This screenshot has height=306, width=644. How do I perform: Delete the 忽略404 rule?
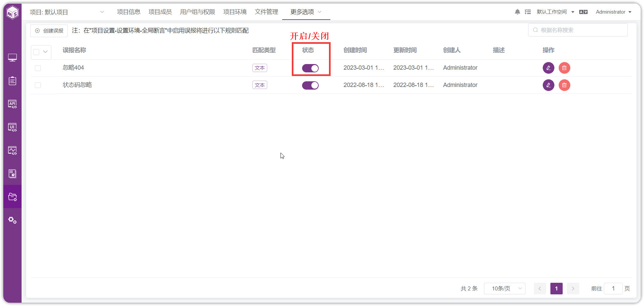564,68
